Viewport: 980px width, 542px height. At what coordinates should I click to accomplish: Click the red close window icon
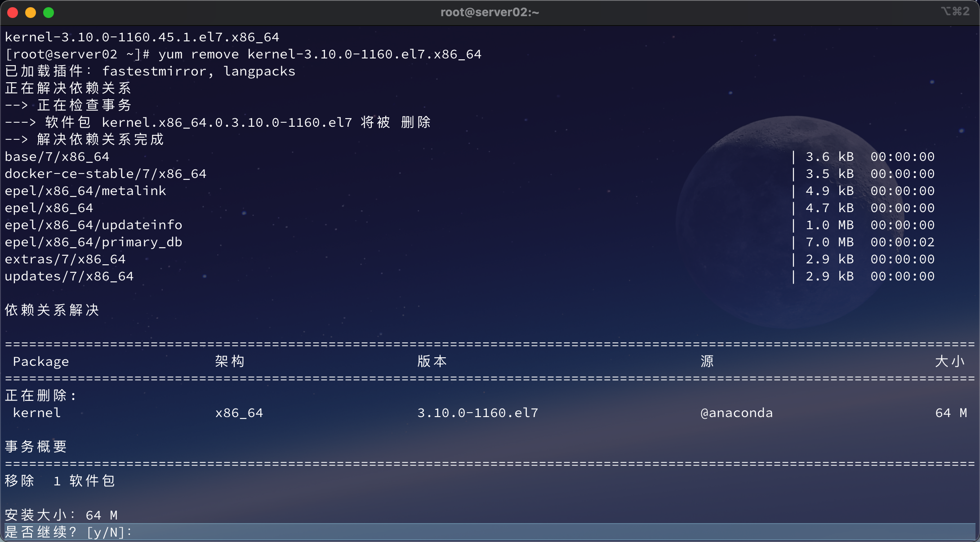coord(13,13)
